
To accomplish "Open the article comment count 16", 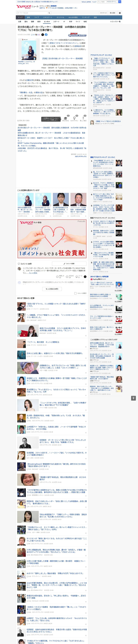I will click(33, 35).
